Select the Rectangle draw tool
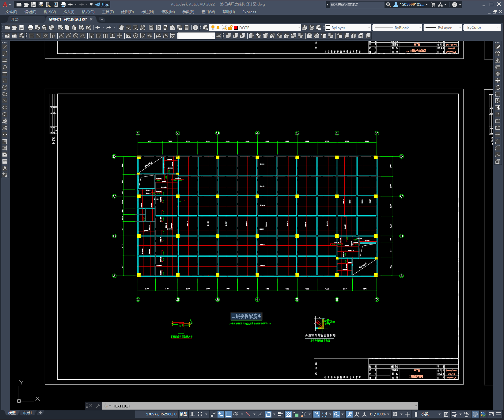This screenshot has width=504, height=420. pos(5,74)
